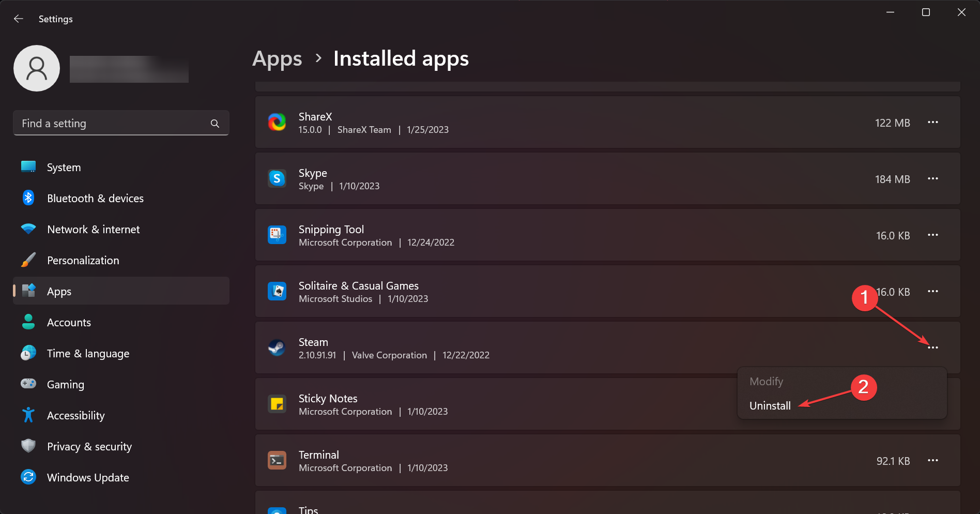Go back with the Settings back arrow
Image resolution: width=980 pixels, height=514 pixels.
click(19, 19)
